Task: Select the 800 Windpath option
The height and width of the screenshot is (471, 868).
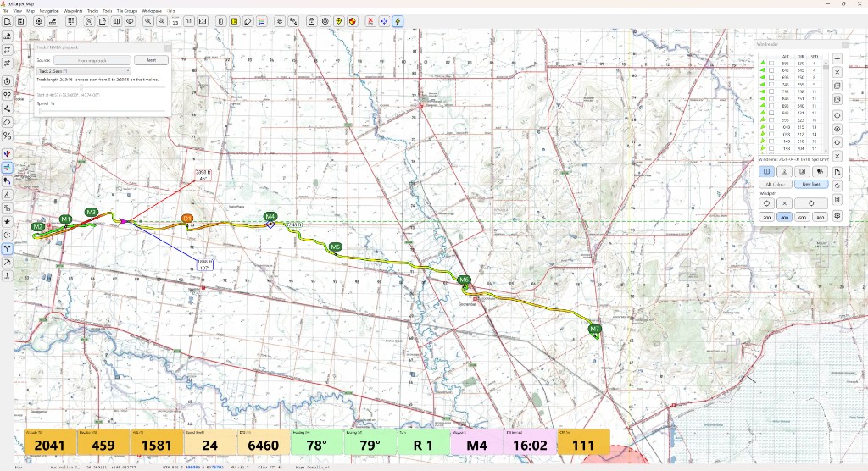Action: click(x=820, y=218)
